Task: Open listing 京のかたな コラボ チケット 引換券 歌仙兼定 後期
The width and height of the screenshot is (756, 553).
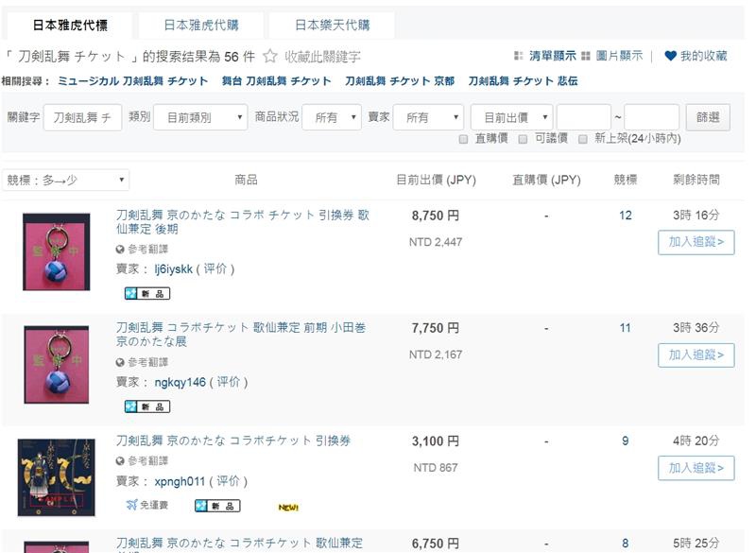Action: 243,222
